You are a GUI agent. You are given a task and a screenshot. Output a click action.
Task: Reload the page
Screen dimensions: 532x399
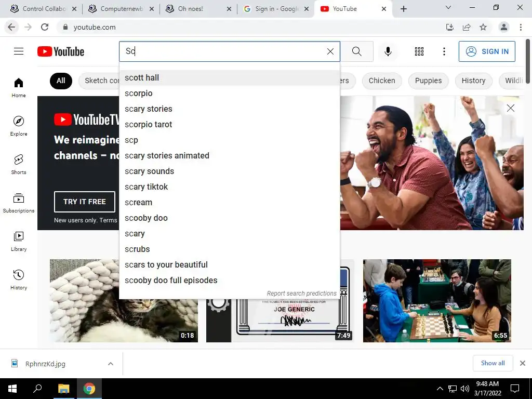click(45, 27)
